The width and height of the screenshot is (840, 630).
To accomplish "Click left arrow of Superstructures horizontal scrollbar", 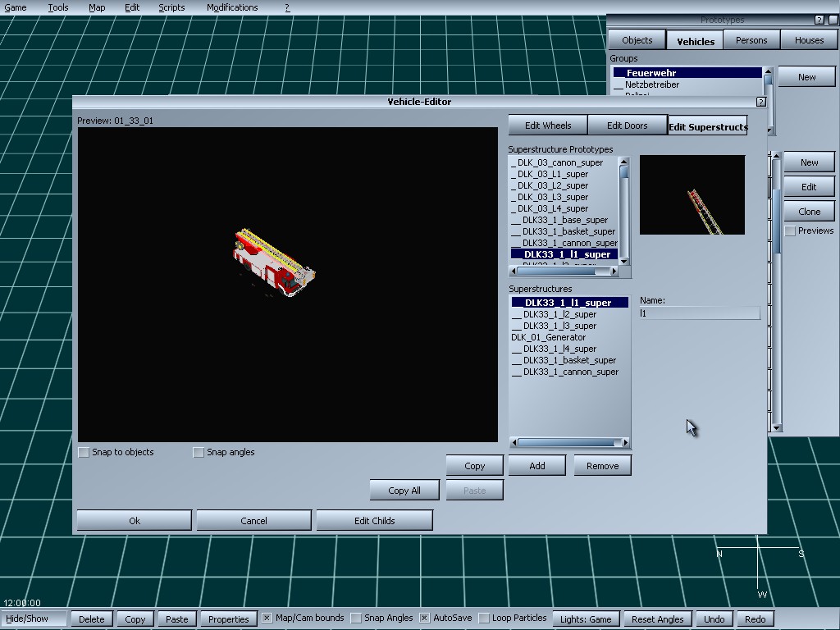I will pyautogui.click(x=514, y=443).
